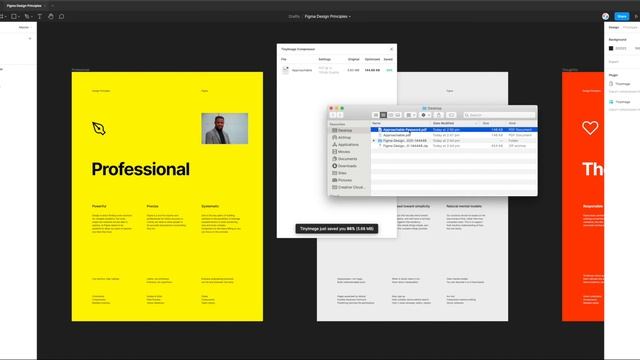Select the Professional heading text
This screenshot has height=360, width=640.
coord(140,169)
